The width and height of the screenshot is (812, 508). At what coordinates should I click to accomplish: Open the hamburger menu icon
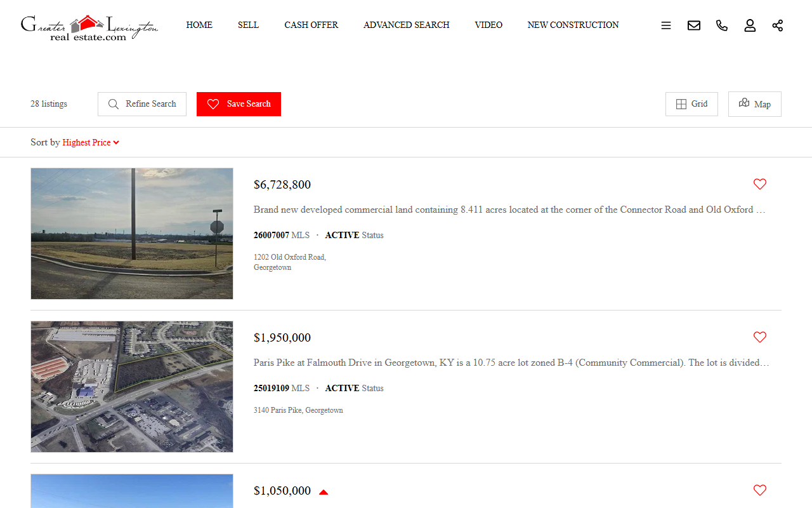pos(666,25)
